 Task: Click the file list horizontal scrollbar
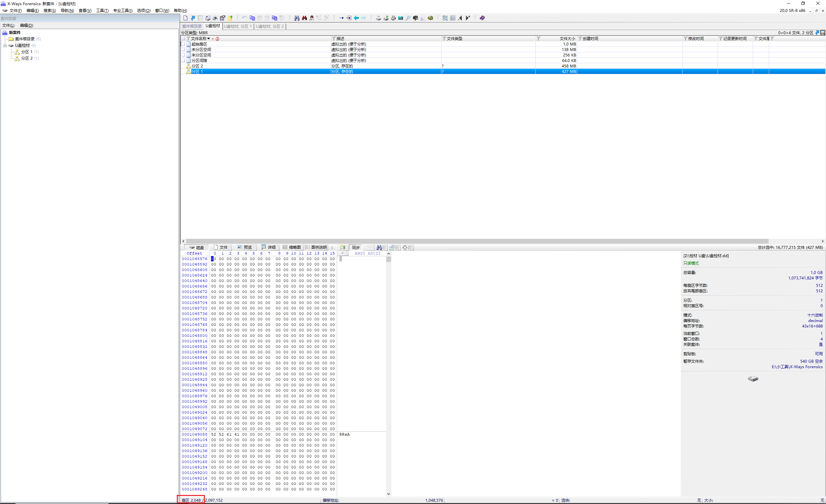[x=477, y=241]
